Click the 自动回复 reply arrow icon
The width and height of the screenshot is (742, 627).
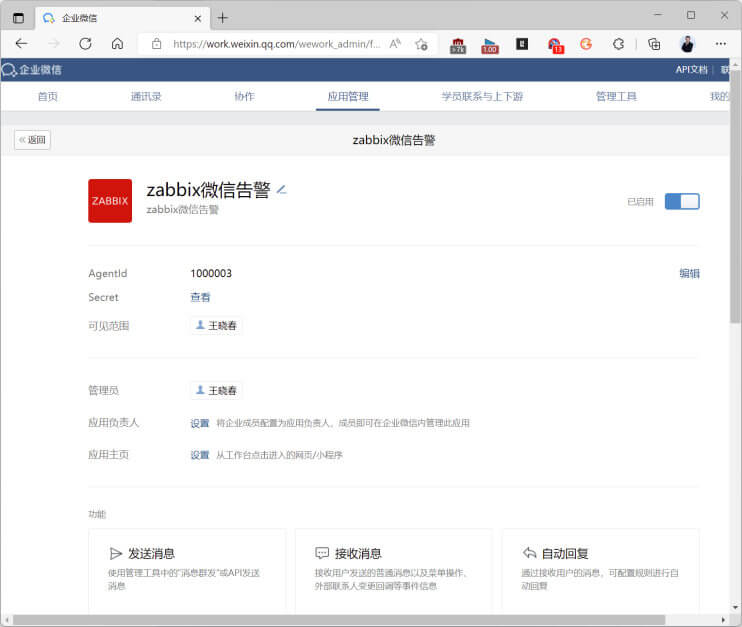click(x=529, y=553)
